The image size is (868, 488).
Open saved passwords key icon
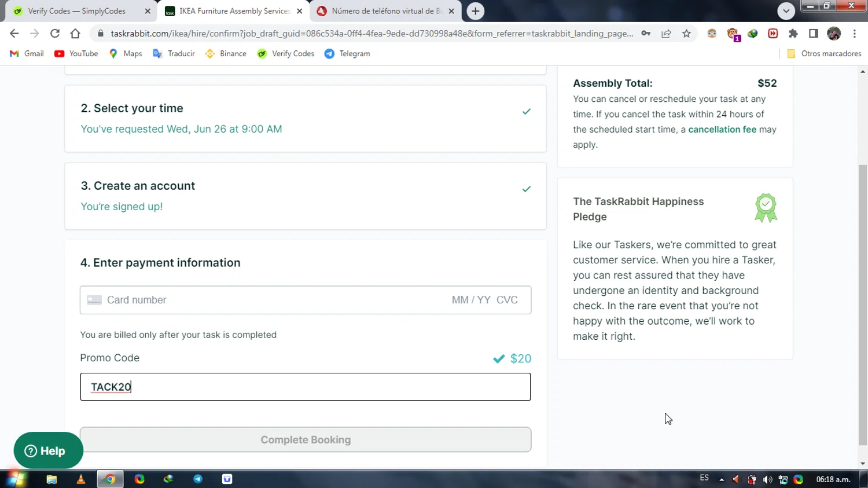click(646, 34)
